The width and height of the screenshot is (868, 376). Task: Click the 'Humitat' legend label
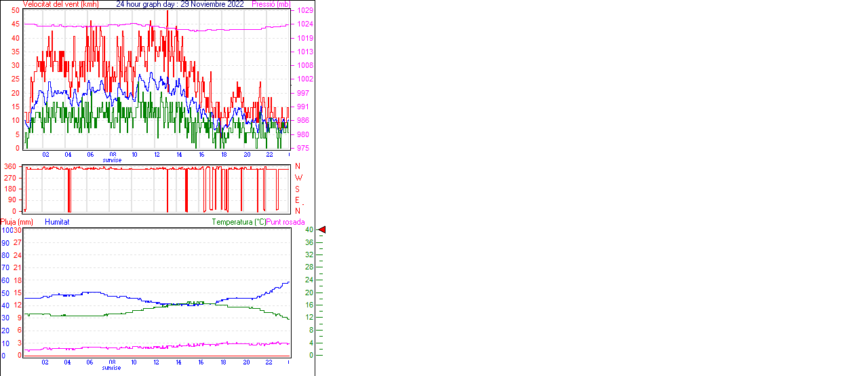57,222
